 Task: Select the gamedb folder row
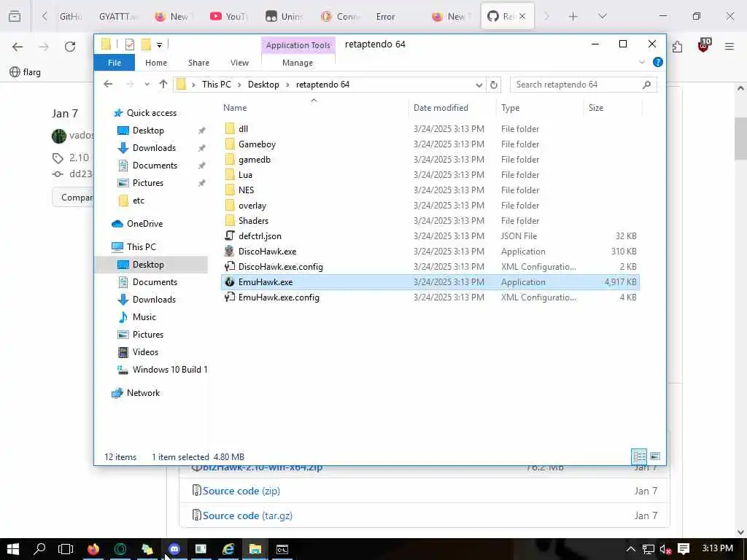430,160
